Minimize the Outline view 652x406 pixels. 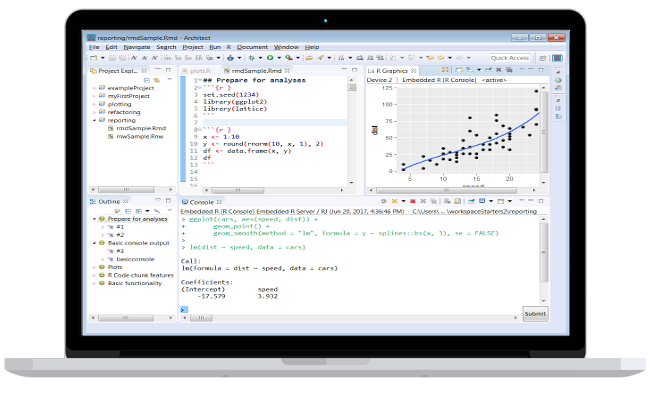(158, 201)
